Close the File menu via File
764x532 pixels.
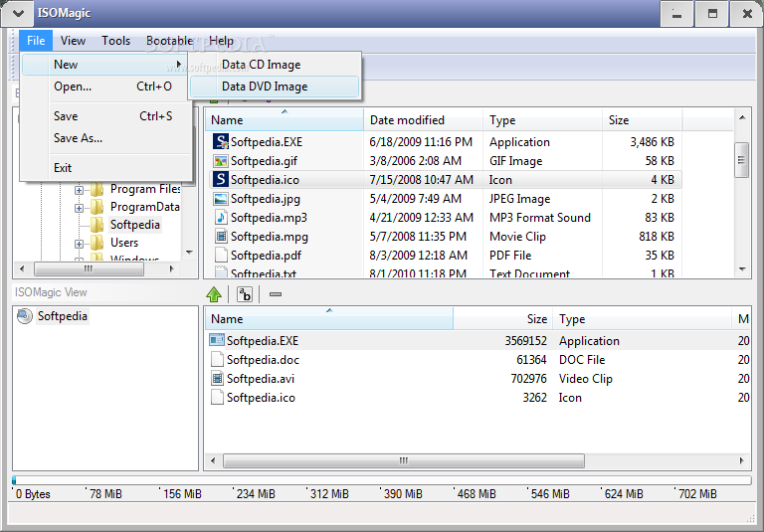[36, 41]
